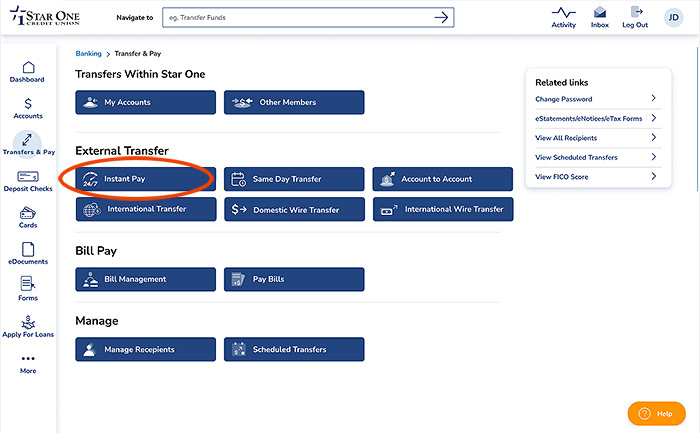Click the page vertical scrollbar

(697, 118)
